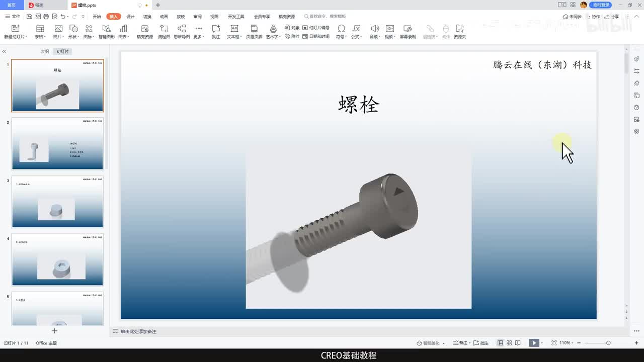The width and height of the screenshot is (644, 362).
Task: Expand 智能美化 options in status bar
Action: coord(444,343)
